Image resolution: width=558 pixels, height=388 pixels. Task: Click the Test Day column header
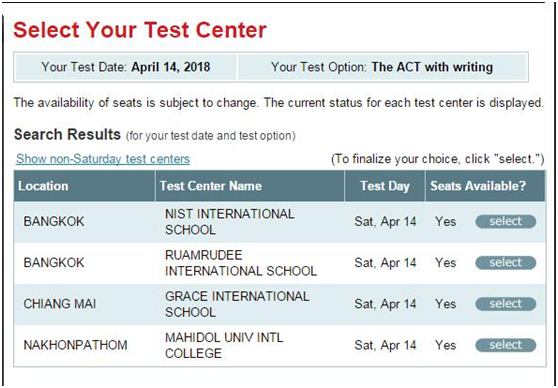385,186
